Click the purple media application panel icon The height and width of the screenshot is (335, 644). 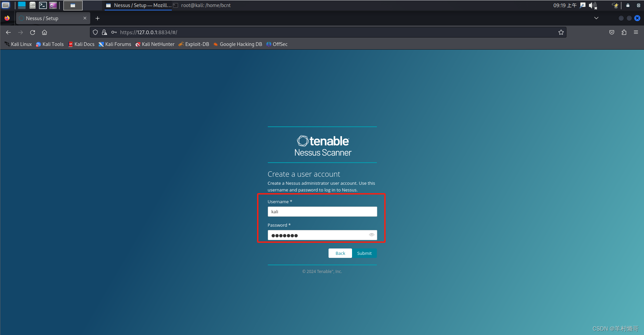coord(53,5)
